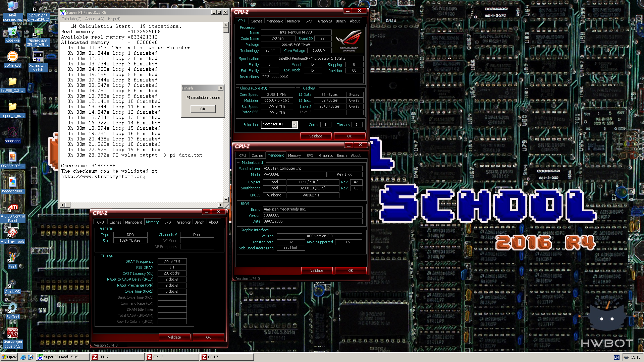The width and height of the screenshot is (644, 362).
Task: Select CPU tab in Mainboard CPU-Z window
Action: tap(243, 156)
